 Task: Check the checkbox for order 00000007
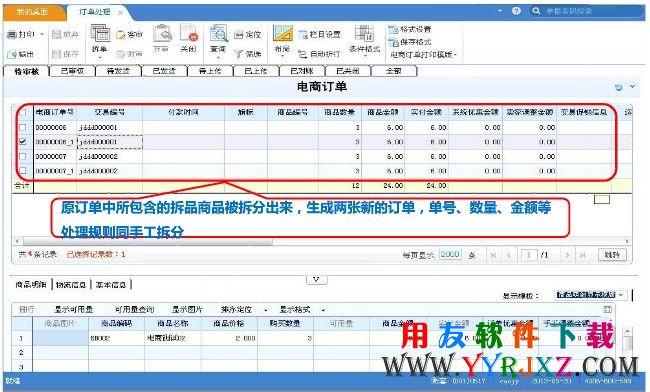[x=23, y=157]
